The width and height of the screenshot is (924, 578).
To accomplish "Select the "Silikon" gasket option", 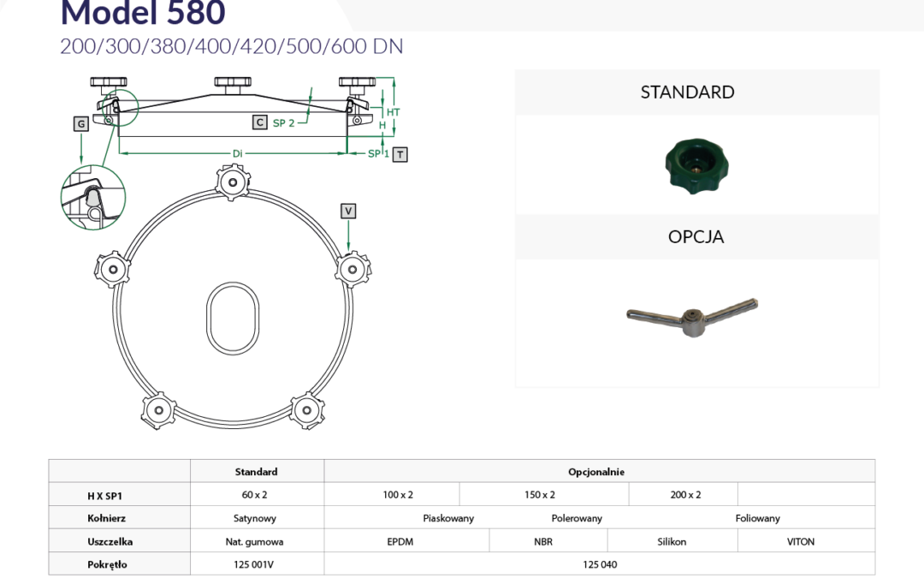I will (x=672, y=541).
